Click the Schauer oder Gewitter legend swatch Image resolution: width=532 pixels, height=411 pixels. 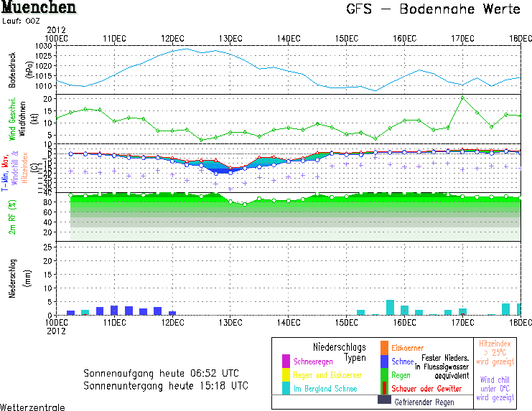coord(384,388)
